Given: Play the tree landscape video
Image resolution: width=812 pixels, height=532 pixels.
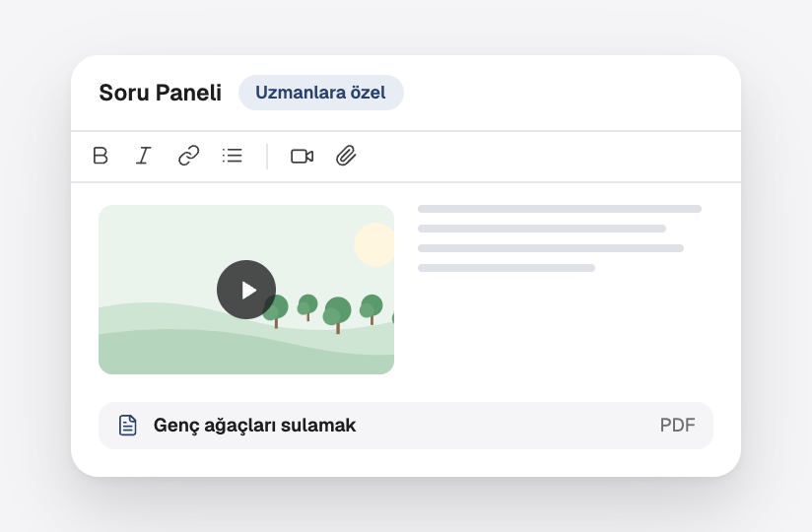Looking at the screenshot, I should tap(246, 290).
